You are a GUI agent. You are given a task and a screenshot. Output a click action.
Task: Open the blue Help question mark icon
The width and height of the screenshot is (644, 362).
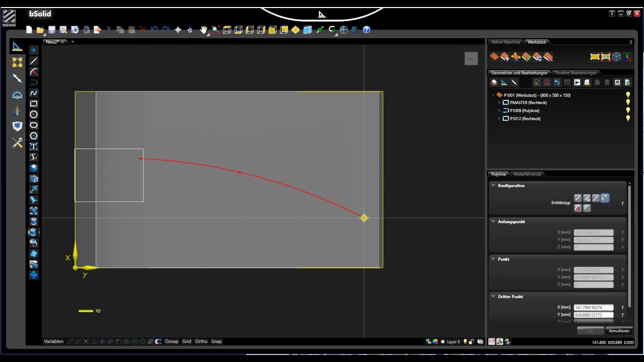[366, 30]
